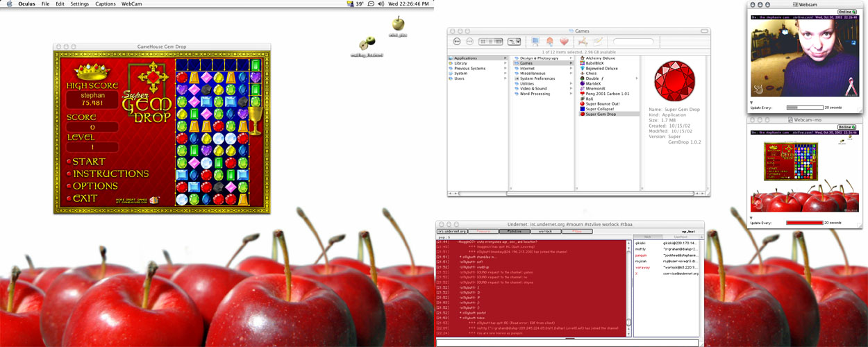Screen dimensions: 868x347
Task: Select Previous Systems folder in Finder
Action: [478, 68]
